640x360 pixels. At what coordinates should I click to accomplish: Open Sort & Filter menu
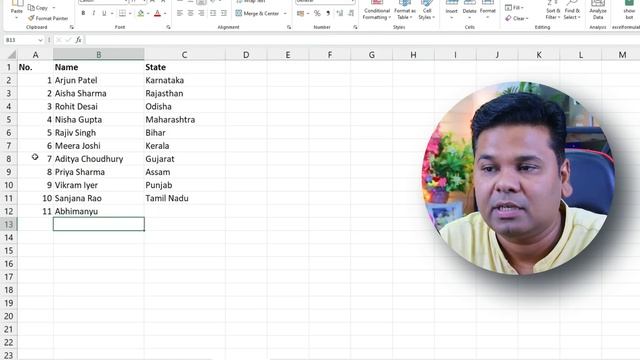(553, 11)
